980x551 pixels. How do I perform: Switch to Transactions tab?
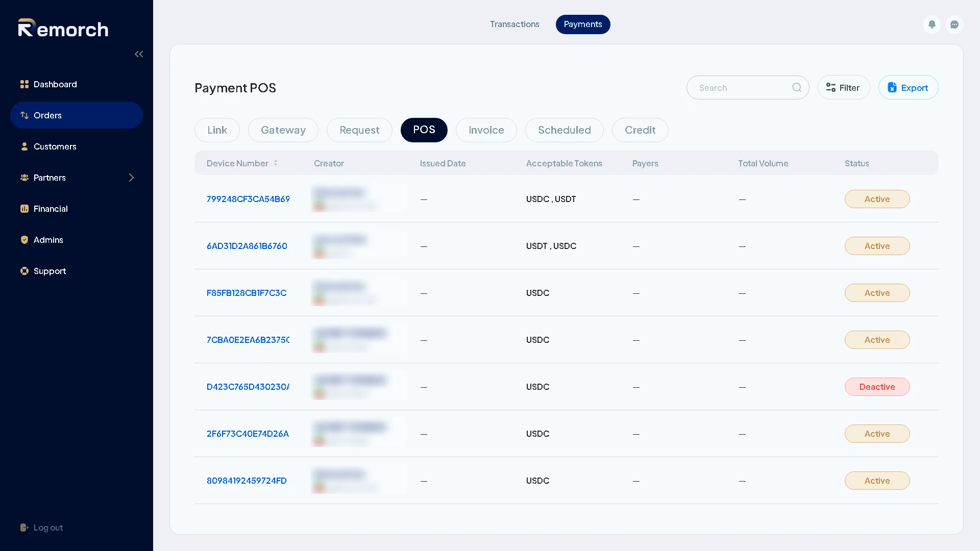[x=514, y=24]
